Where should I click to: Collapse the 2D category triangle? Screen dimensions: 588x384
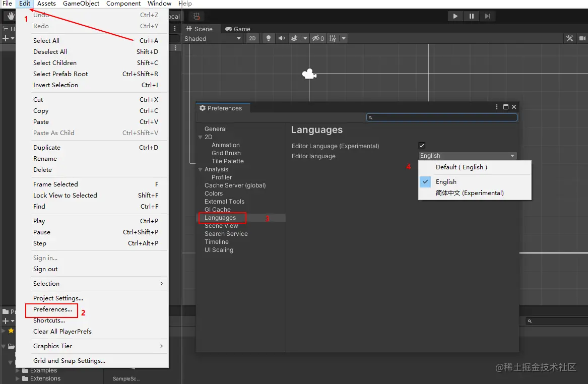point(200,137)
